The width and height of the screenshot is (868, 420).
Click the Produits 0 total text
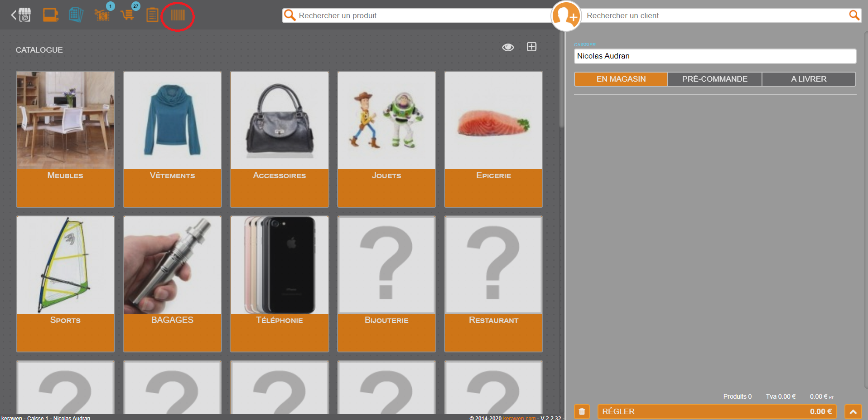[x=737, y=396]
